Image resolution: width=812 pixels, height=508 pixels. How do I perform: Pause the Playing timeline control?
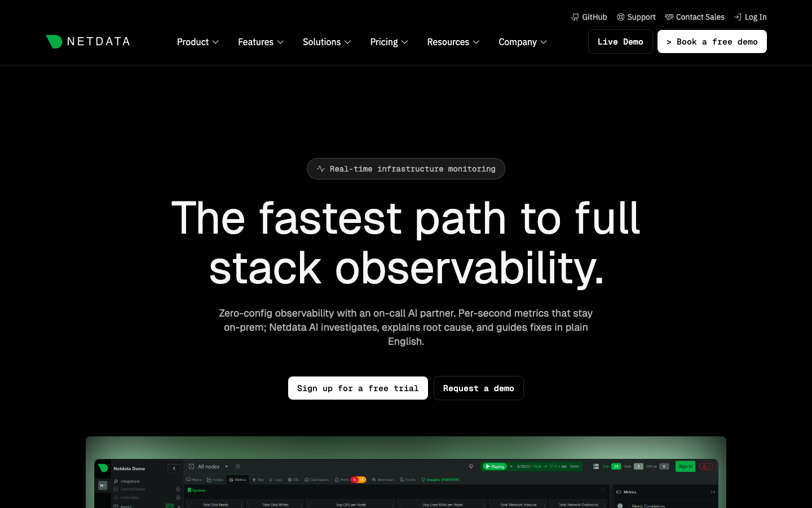coord(494,466)
